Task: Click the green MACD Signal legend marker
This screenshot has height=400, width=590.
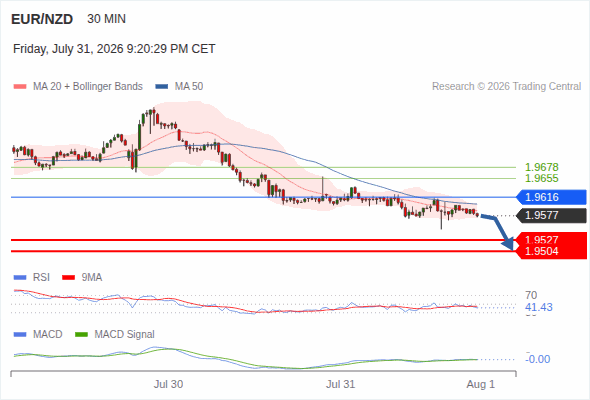Action: tap(81, 335)
